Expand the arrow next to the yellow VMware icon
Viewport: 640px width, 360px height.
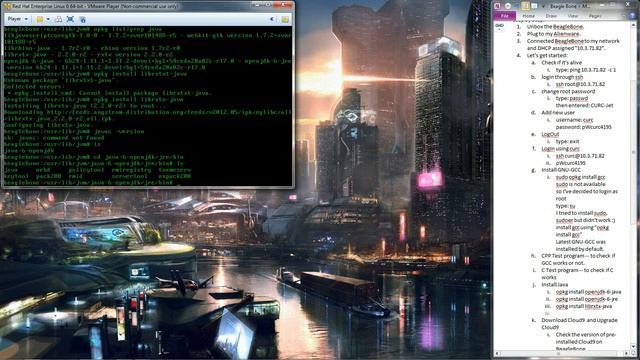point(48,19)
